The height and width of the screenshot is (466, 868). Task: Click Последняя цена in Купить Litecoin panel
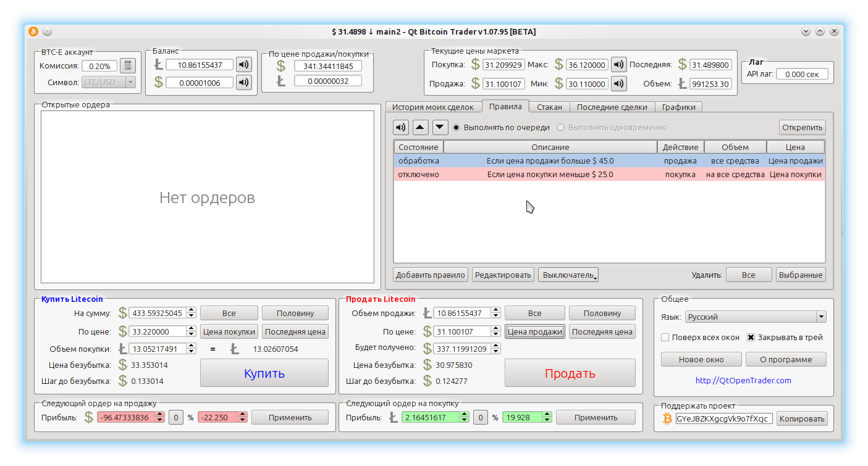coord(295,331)
